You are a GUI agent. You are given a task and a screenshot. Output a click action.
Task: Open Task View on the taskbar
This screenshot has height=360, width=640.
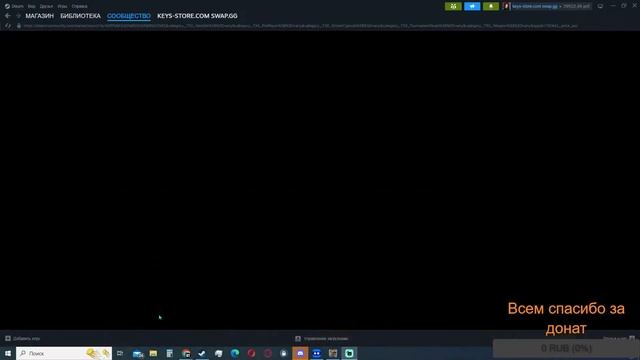point(120,353)
